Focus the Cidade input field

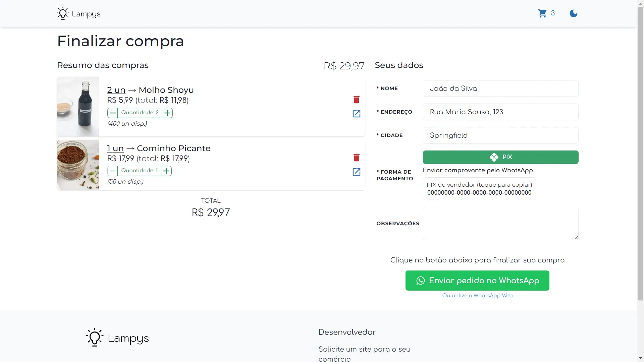click(500, 135)
